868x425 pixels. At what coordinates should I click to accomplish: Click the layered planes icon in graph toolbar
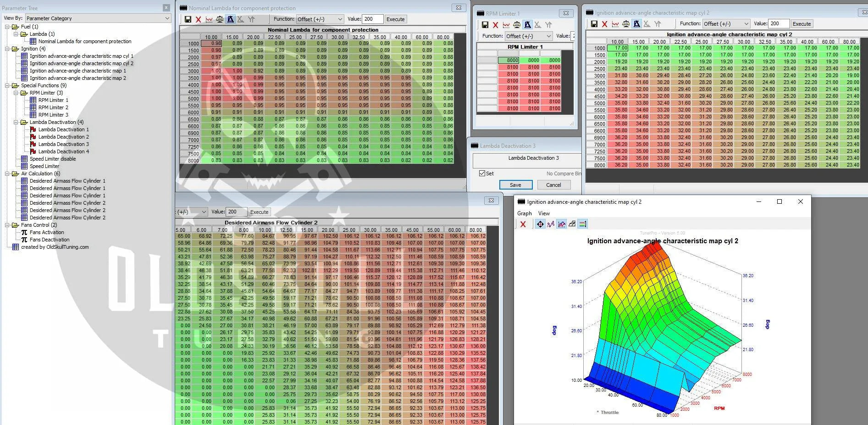tap(572, 224)
